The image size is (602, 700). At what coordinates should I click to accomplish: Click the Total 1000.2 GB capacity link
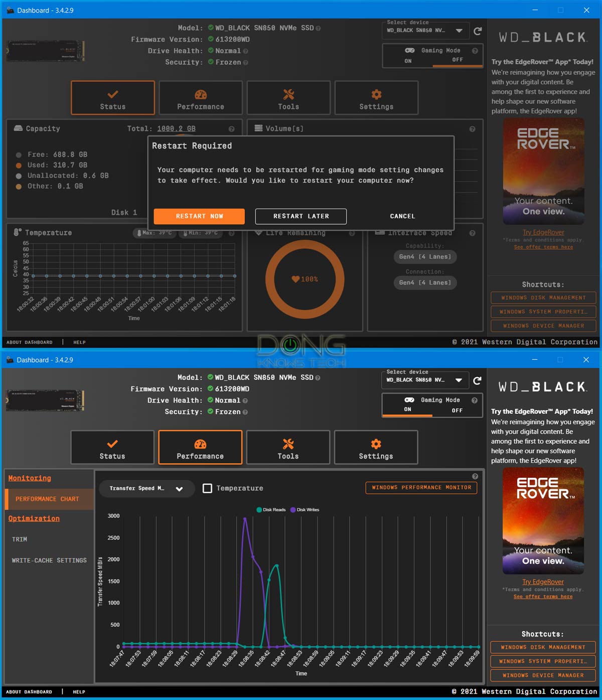(x=177, y=129)
